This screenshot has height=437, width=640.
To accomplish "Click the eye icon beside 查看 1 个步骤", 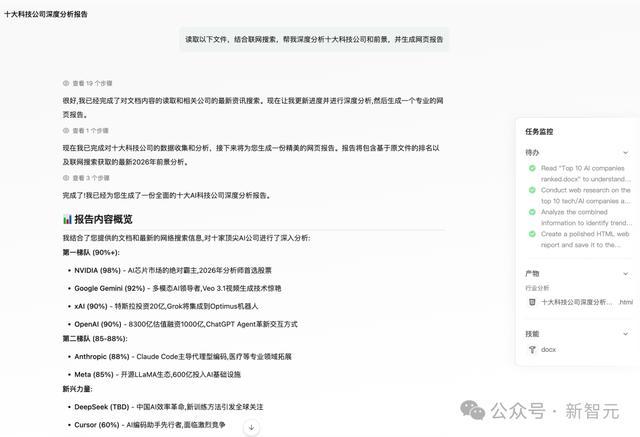I will click(66, 131).
